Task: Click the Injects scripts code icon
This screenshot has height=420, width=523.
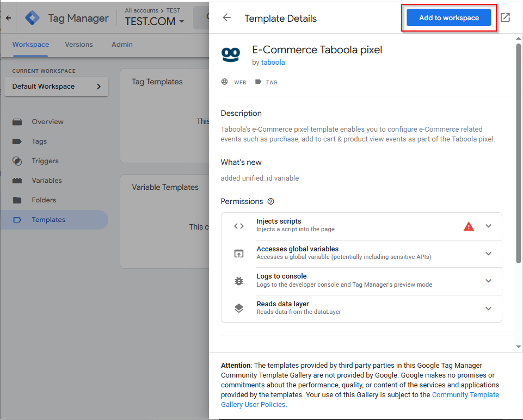Action: 239,226
